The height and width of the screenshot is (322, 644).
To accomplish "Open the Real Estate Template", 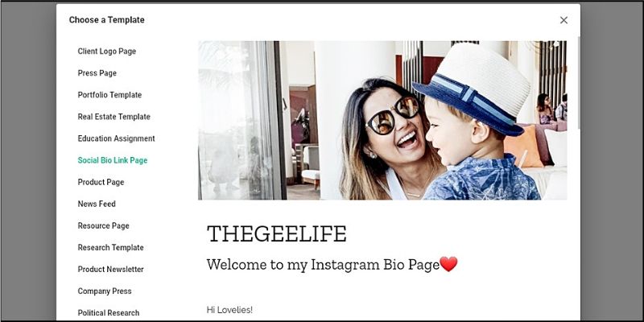I will coord(114,117).
